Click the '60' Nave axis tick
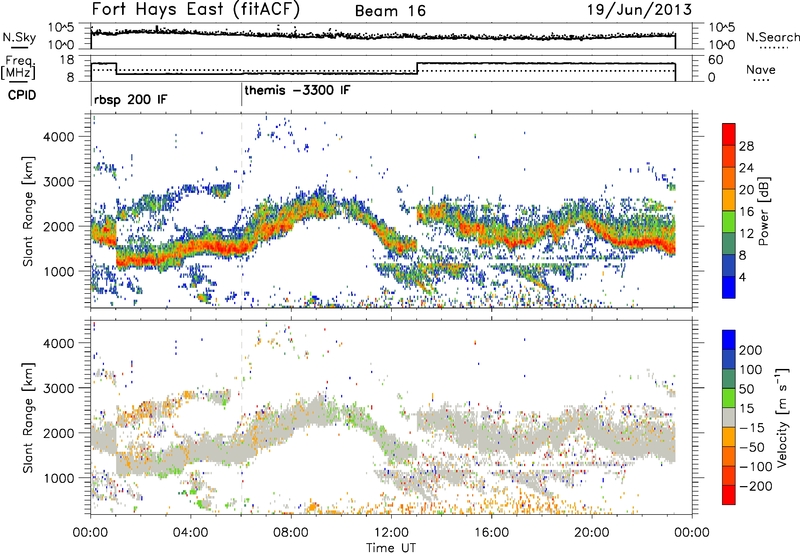800x554 pixels. coord(716,60)
